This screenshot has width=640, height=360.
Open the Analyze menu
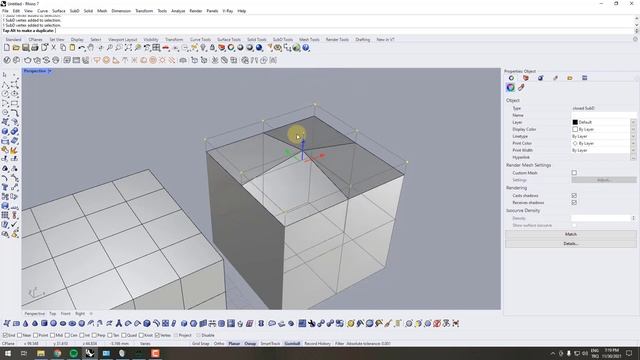(178, 11)
